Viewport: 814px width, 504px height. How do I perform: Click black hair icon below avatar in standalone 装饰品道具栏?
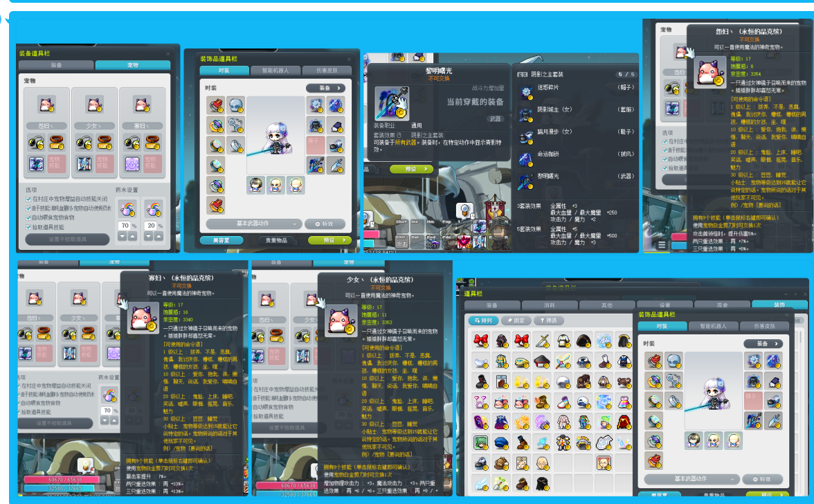tap(255, 185)
